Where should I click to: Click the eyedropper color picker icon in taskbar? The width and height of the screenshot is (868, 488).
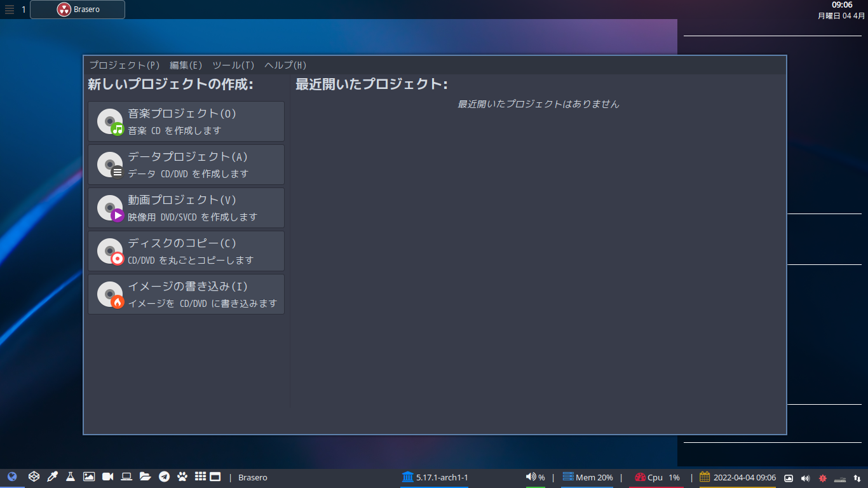coord(52,477)
